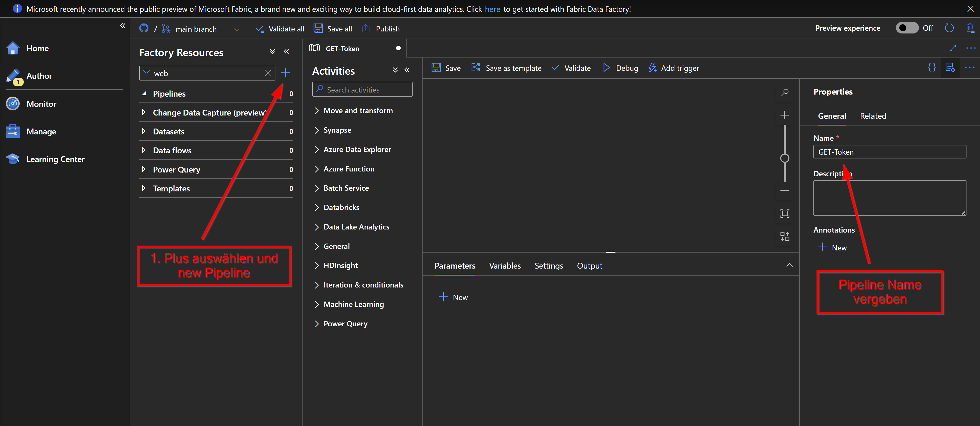This screenshot has height=426, width=980.
Task: Expand the Templates node
Action: coord(143,188)
